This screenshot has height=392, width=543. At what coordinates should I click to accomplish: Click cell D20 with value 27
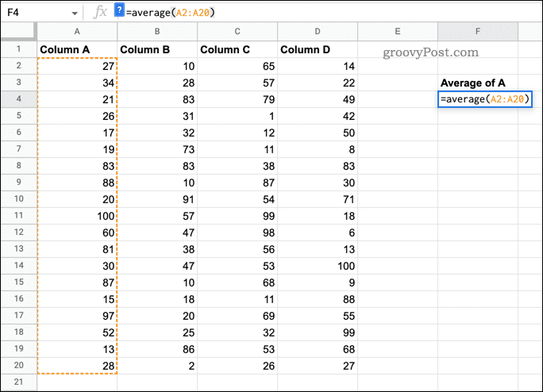tap(318, 366)
